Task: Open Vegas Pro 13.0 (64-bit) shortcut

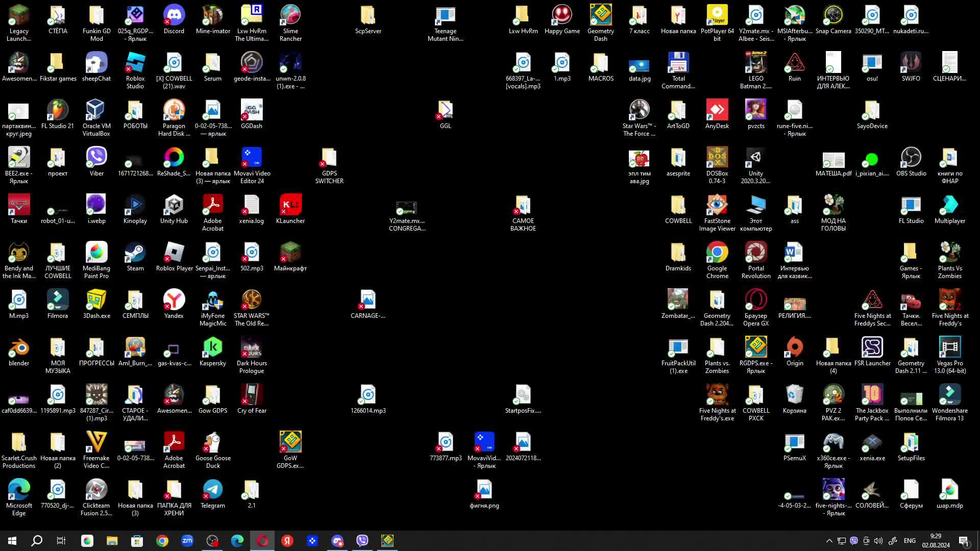Action: [950, 355]
